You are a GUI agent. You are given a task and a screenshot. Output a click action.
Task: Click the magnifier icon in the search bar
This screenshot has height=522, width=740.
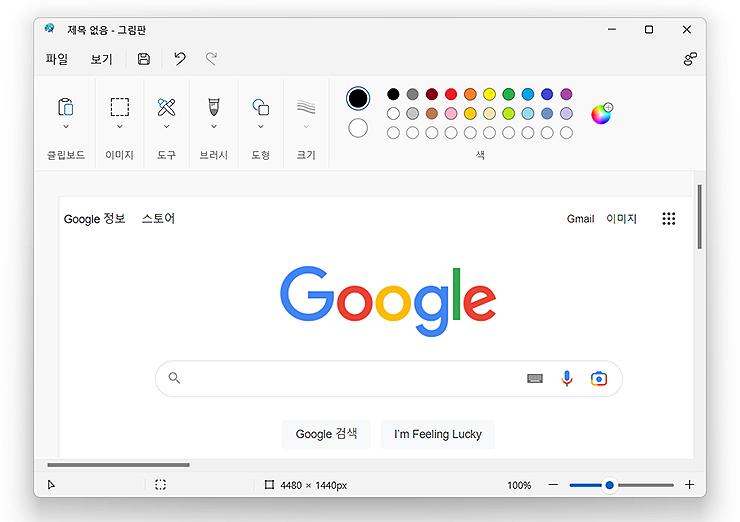(174, 378)
